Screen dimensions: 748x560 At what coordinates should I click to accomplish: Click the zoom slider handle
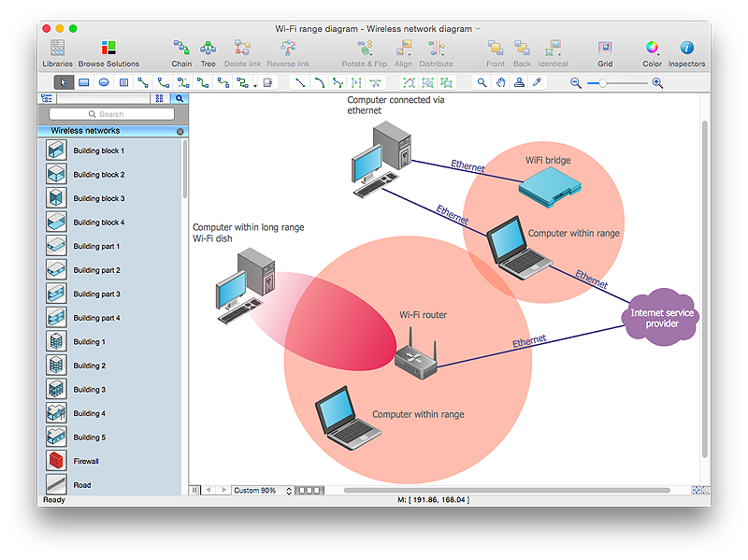tap(603, 83)
